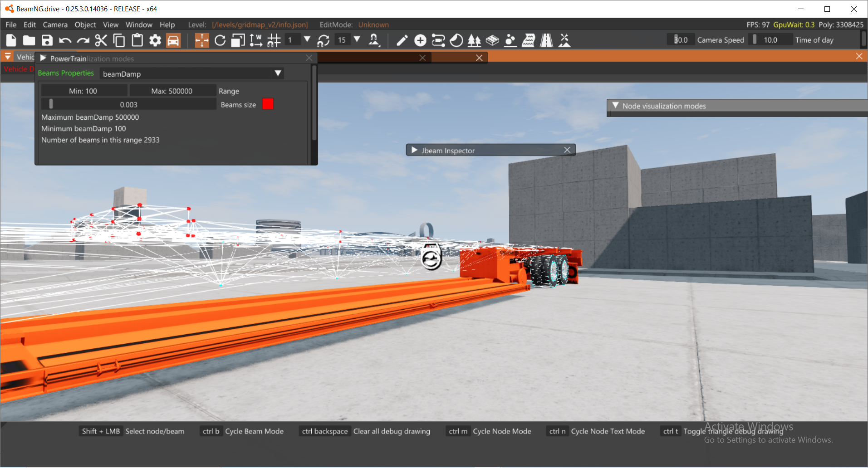Select the Move translate tool
868x468 pixels.
(201, 40)
